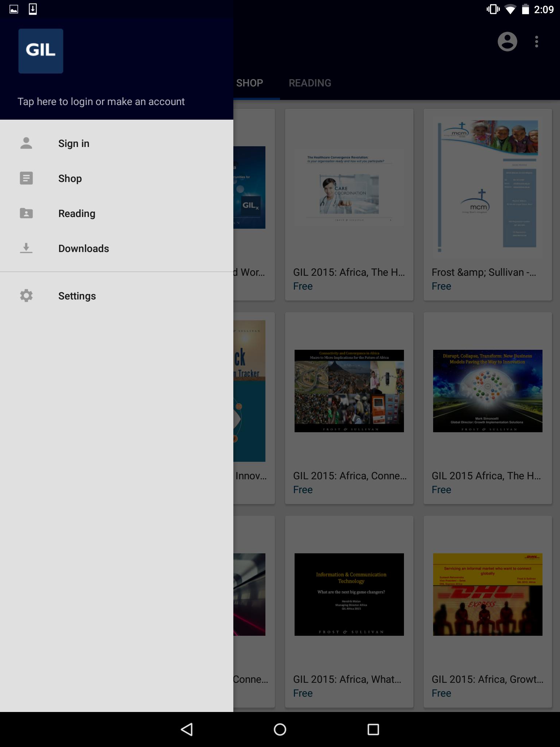Select title 'GIL 2015: Africa, Conne...'
560x747 pixels.
tap(350, 476)
